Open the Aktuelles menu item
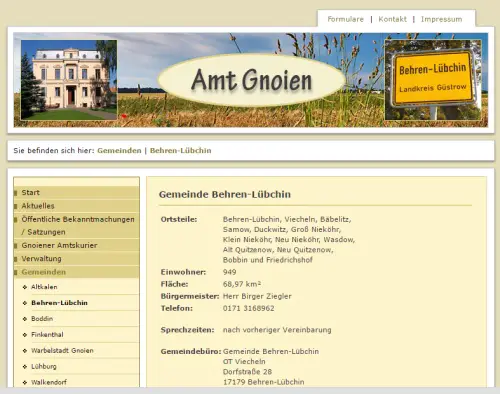The width and height of the screenshot is (500, 394). point(76,206)
